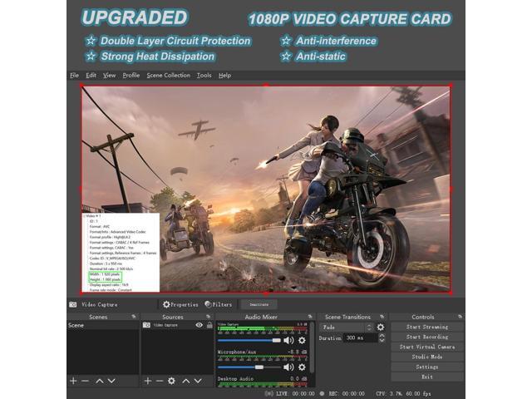Click the preview canvas game image
The image size is (532, 399).
266,189
